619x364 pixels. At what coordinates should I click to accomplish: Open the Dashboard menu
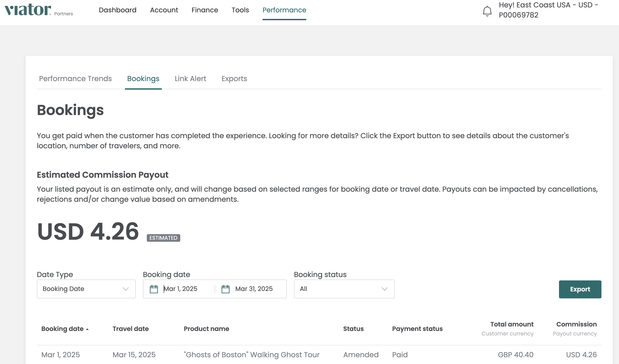point(117,10)
